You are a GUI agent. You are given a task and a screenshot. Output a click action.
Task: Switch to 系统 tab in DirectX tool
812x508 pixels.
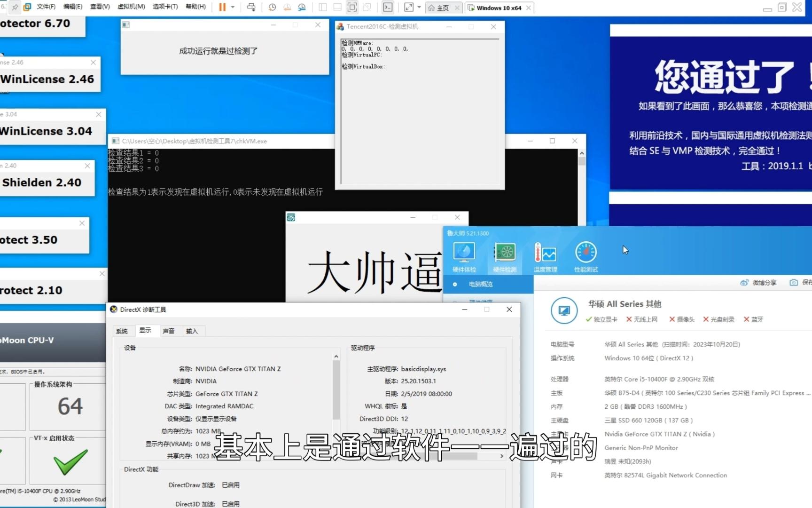pos(122,331)
